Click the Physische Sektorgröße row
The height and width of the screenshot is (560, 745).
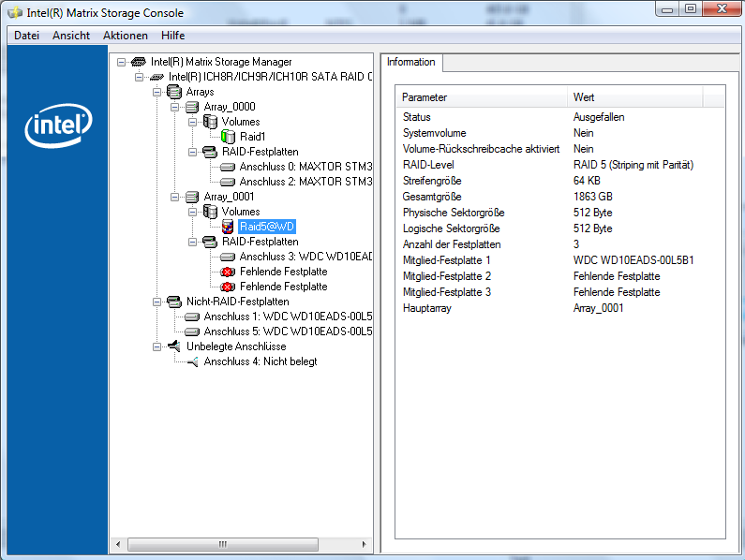coord(560,213)
